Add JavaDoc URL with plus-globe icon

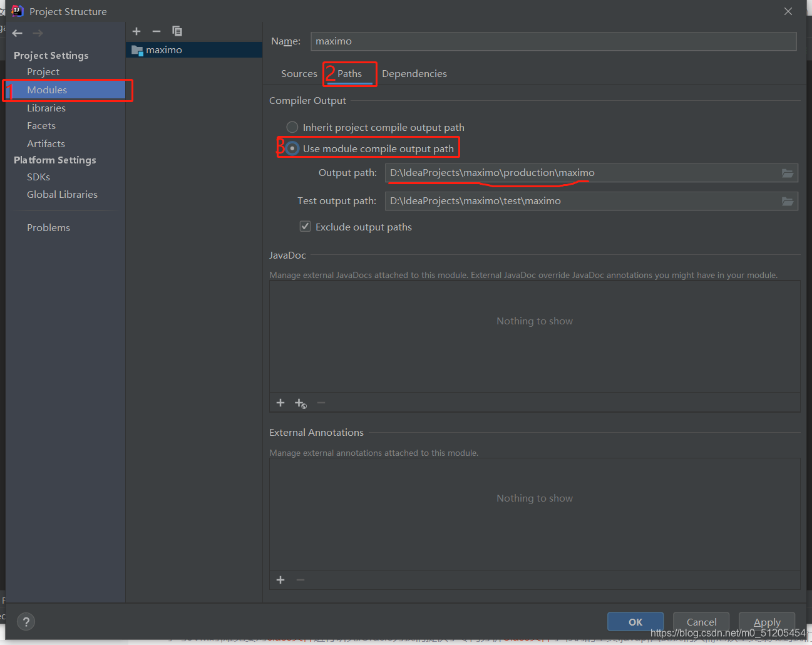(x=301, y=403)
